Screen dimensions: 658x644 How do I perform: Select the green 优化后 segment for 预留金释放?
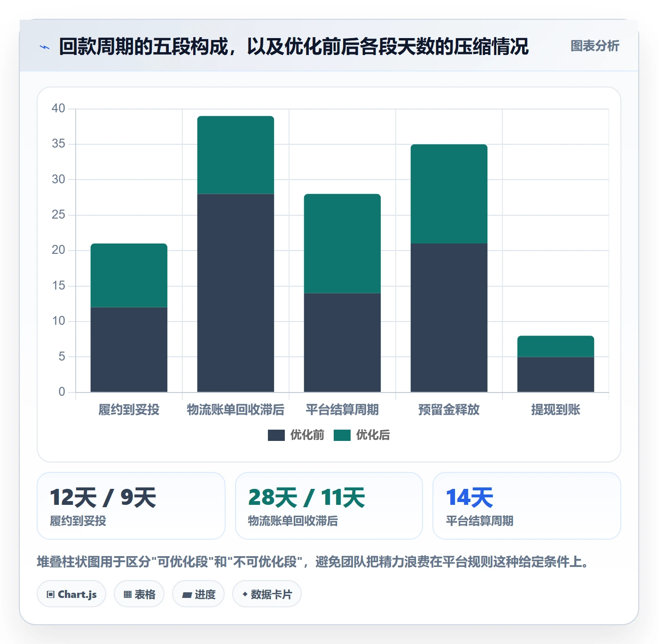coord(449,194)
